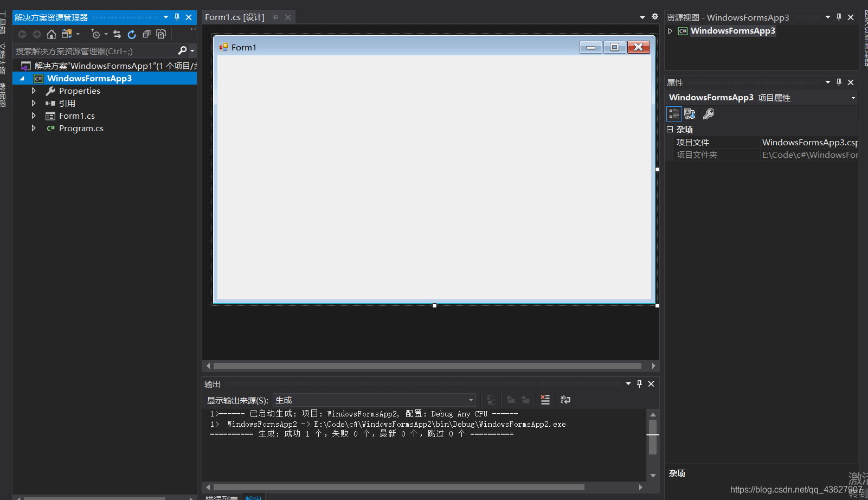868x500 pixels.
Task: Click the find message in code icon
Action: point(491,400)
